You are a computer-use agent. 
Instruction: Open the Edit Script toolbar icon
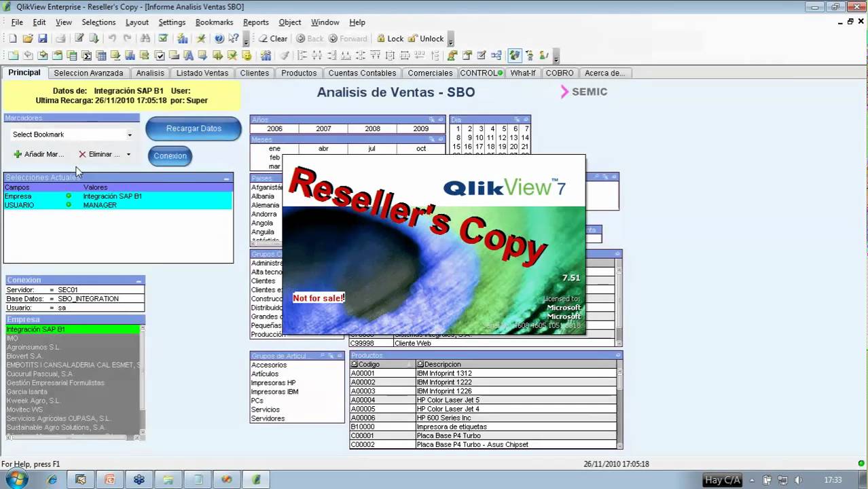tap(79, 39)
